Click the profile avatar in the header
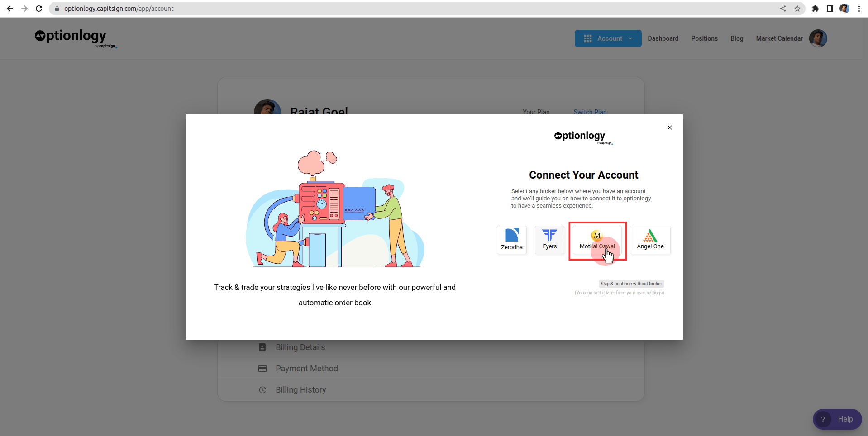The image size is (868, 436). pyautogui.click(x=818, y=38)
